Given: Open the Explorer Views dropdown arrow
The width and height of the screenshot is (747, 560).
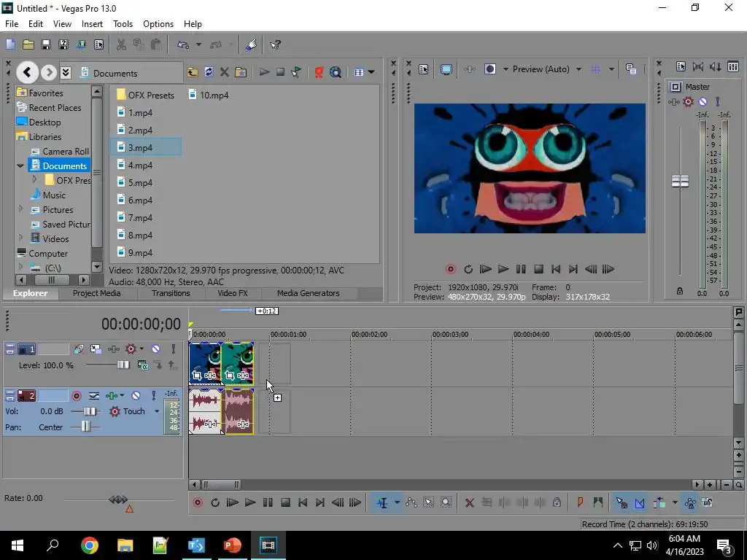Looking at the screenshot, I should pyautogui.click(x=371, y=72).
